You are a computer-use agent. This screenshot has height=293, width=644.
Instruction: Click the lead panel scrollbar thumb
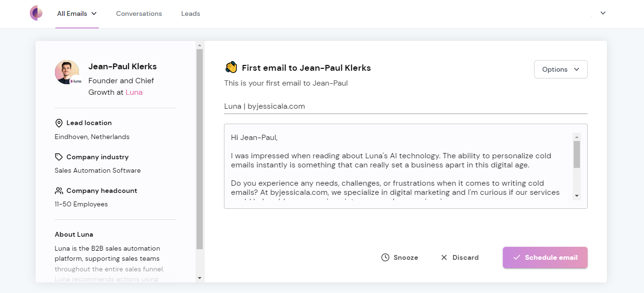(x=199, y=144)
